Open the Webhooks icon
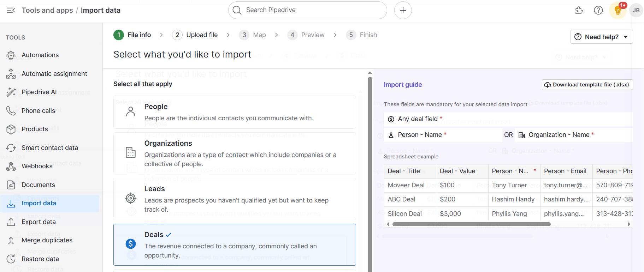 pyautogui.click(x=11, y=166)
